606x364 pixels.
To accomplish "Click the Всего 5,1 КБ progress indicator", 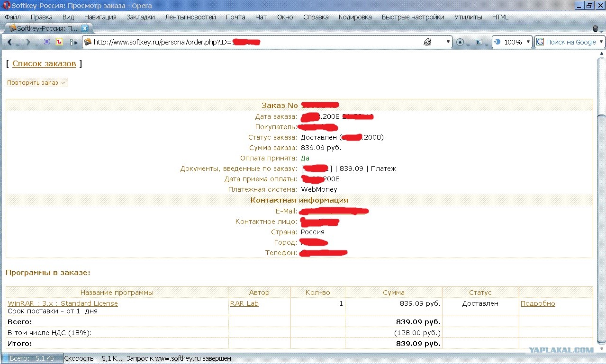I will pyautogui.click(x=32, y=359).
